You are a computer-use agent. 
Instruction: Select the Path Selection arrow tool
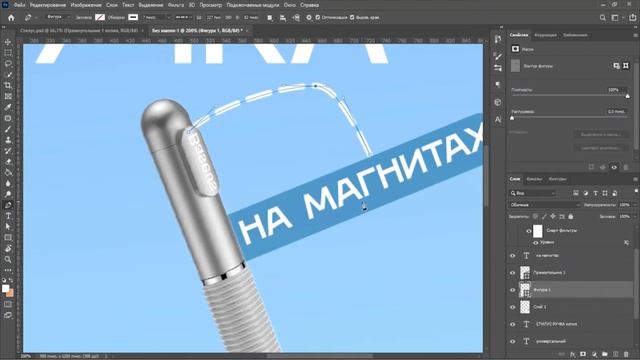[x=8, y=227]
